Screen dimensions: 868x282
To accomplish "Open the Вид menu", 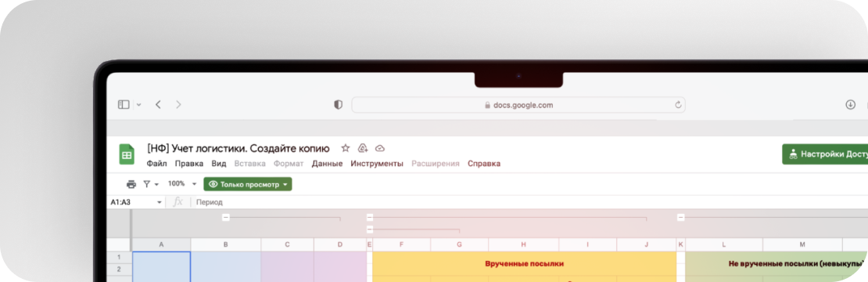I will (219, 164).
